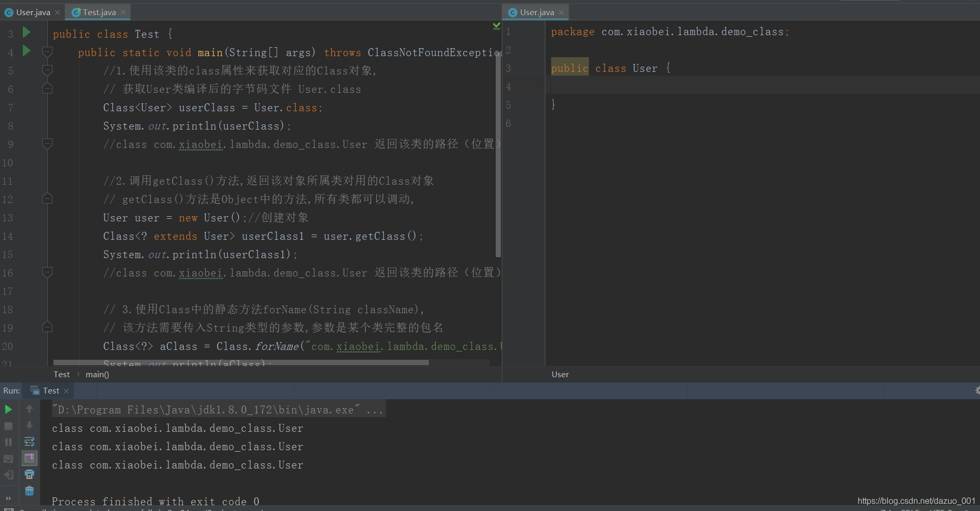Clear console with the trash can icon

(29, 491)
